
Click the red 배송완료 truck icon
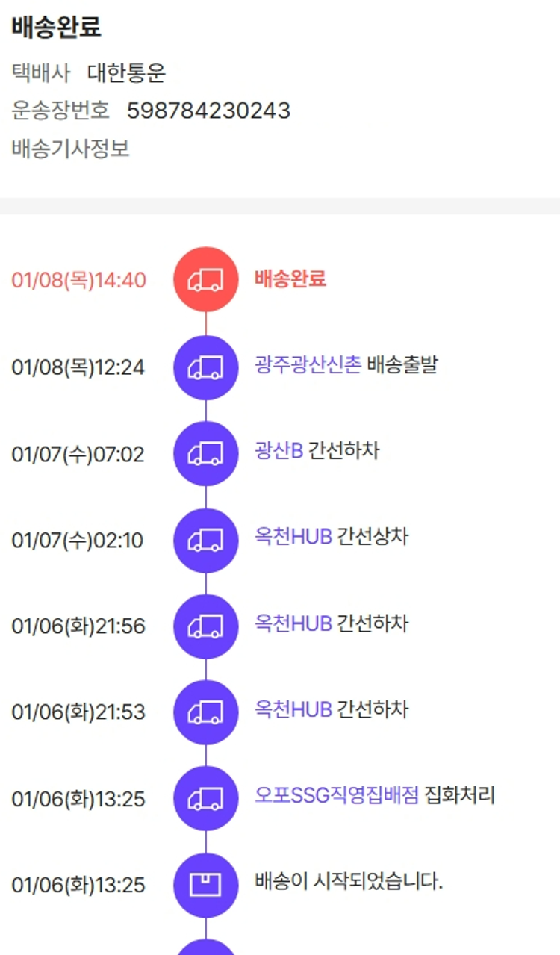tap(205, 280)
